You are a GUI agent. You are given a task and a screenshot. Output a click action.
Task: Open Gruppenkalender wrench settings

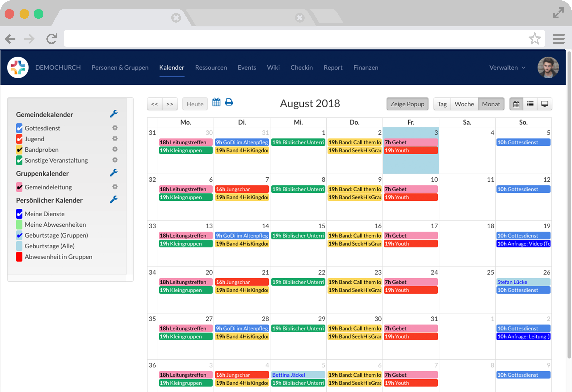113,173
